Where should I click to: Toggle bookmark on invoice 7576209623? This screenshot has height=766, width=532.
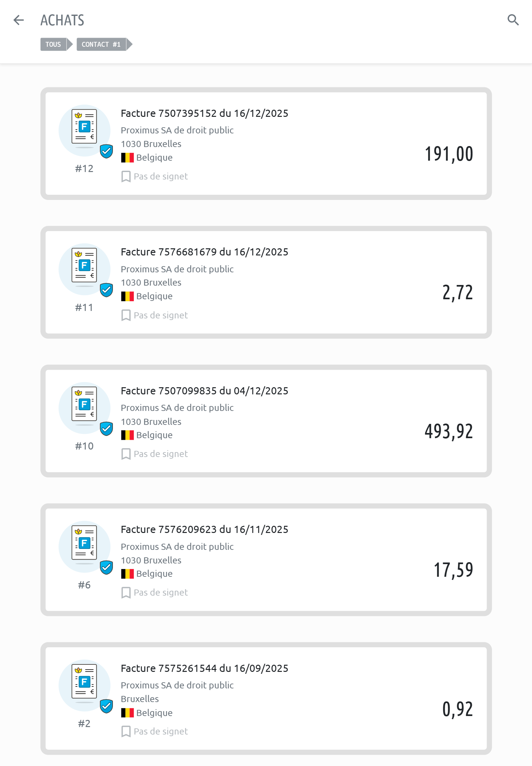[x=126, y=593]
